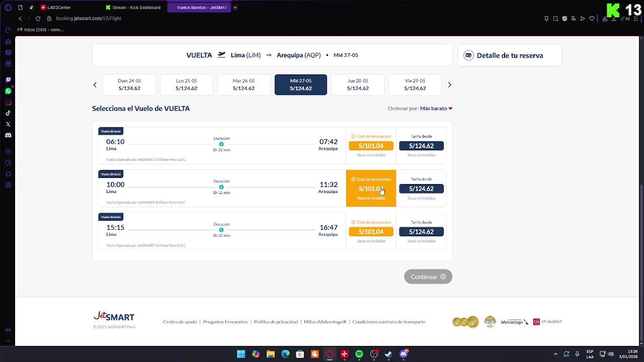
Task: Open Spotify from the taskbar
Action: (x=359, y=354)
